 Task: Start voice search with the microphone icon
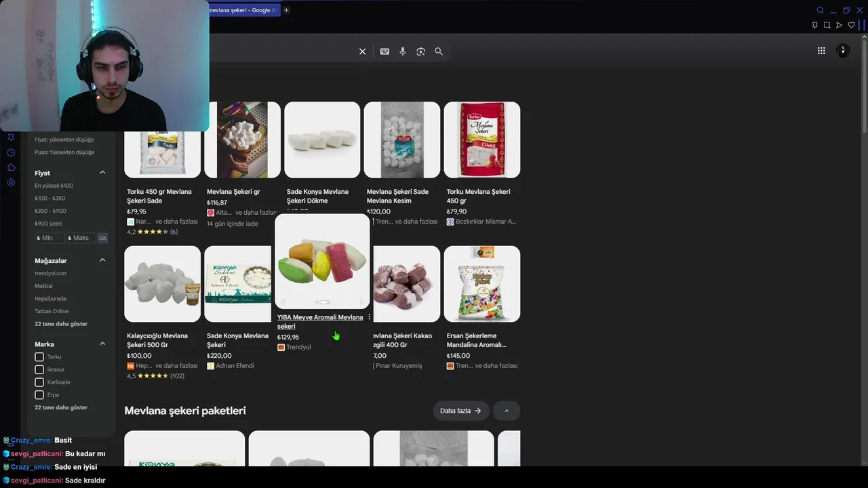403,52
